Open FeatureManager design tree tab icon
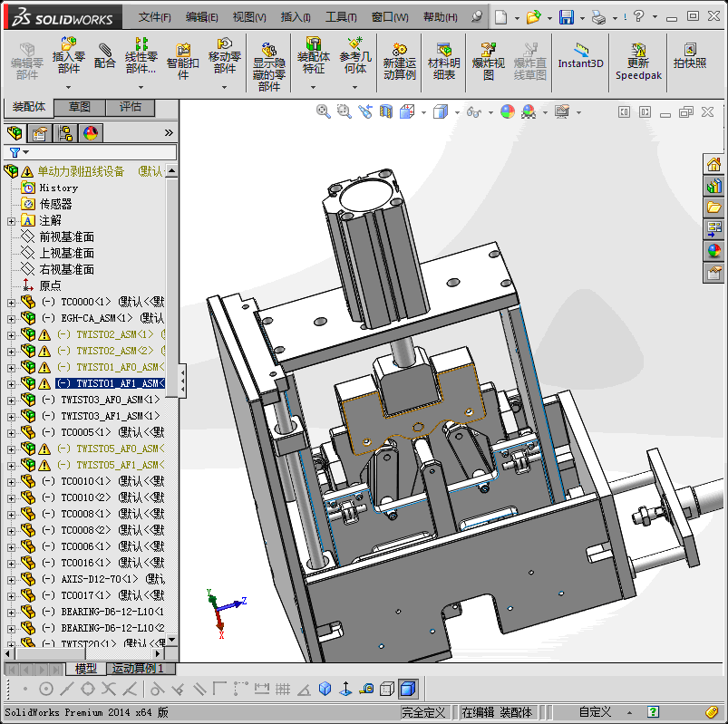This screenshot has height=724, width=728. [x=15, y=133]
